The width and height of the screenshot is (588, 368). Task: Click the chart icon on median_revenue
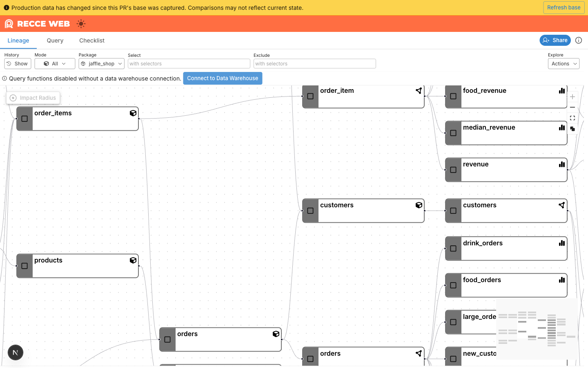[x=562, y=128]
